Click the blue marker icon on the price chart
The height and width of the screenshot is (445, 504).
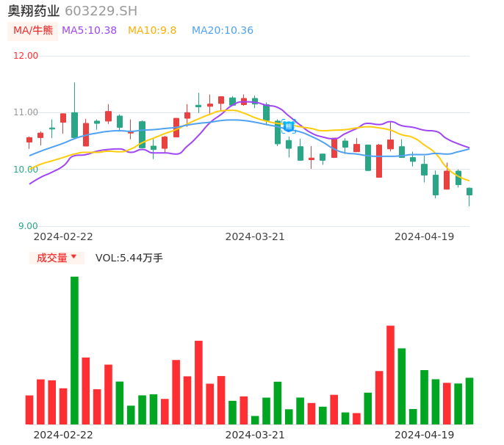tap(289, 126)
